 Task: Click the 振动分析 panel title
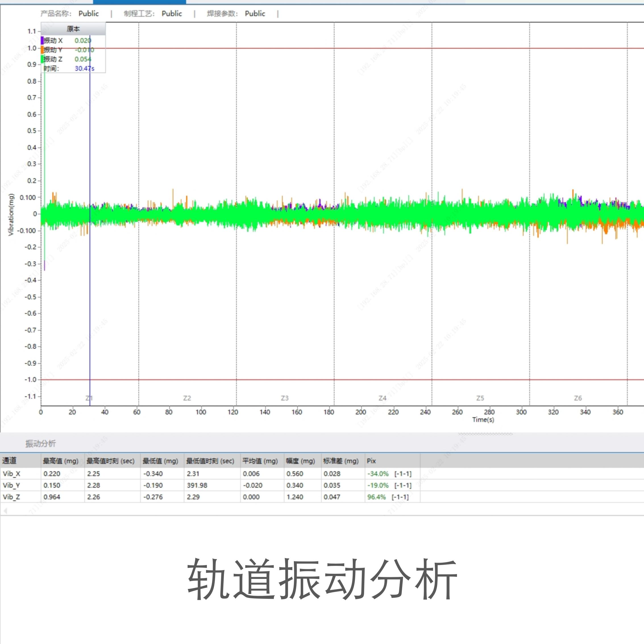pos(40,443)
